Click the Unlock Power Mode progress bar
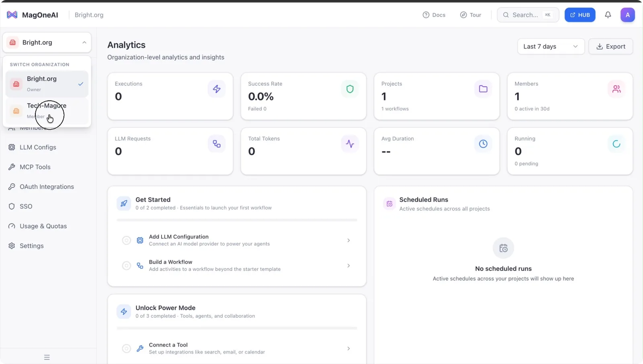Screen dimensions: 643x364 pos(237,328)
